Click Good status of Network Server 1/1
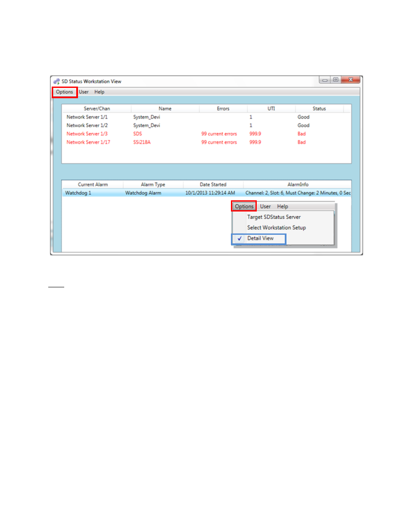 (x=303, y=117)
